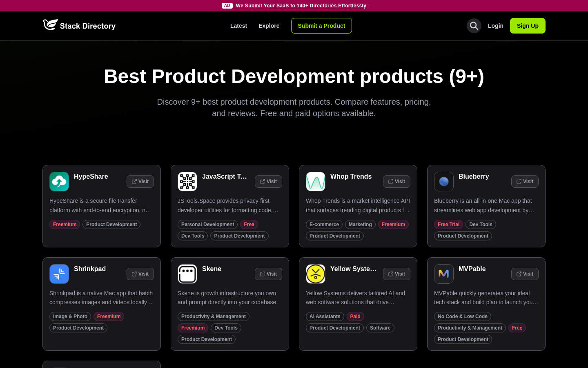
Task: Select the Freemium tag on Whop Trends
Action: [393, 224]
